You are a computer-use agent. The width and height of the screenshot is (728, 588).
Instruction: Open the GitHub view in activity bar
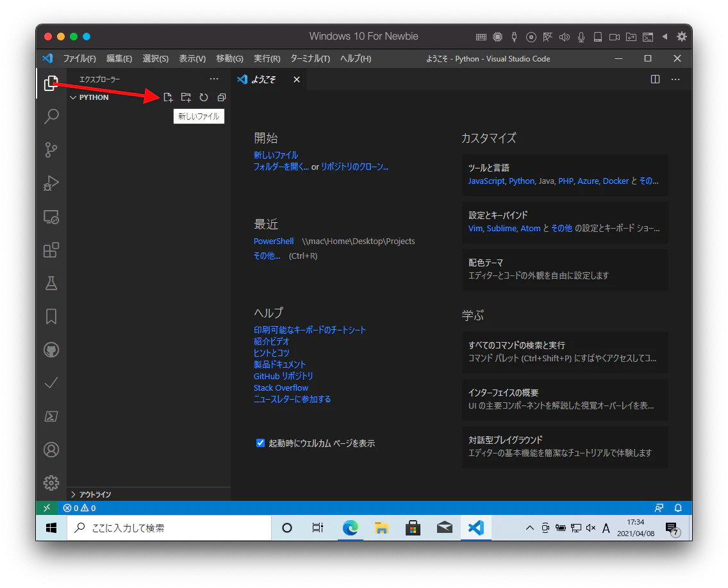pos(51,350)
